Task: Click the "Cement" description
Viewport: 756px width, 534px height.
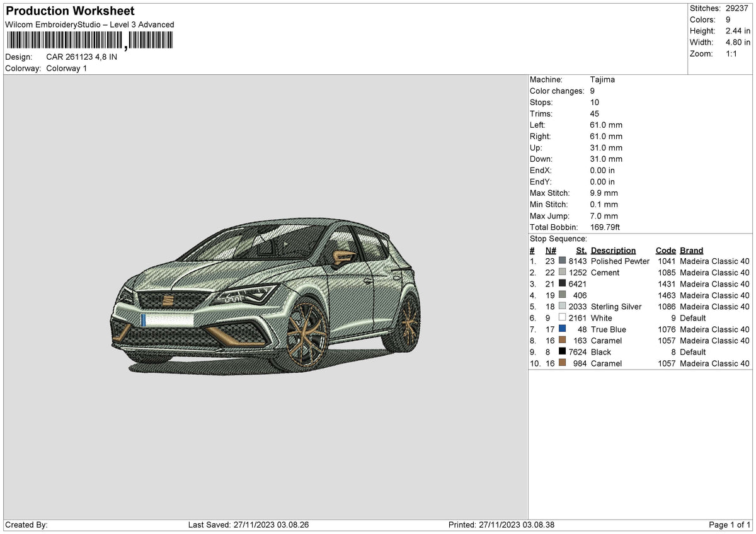Action: tap(605, 273)
